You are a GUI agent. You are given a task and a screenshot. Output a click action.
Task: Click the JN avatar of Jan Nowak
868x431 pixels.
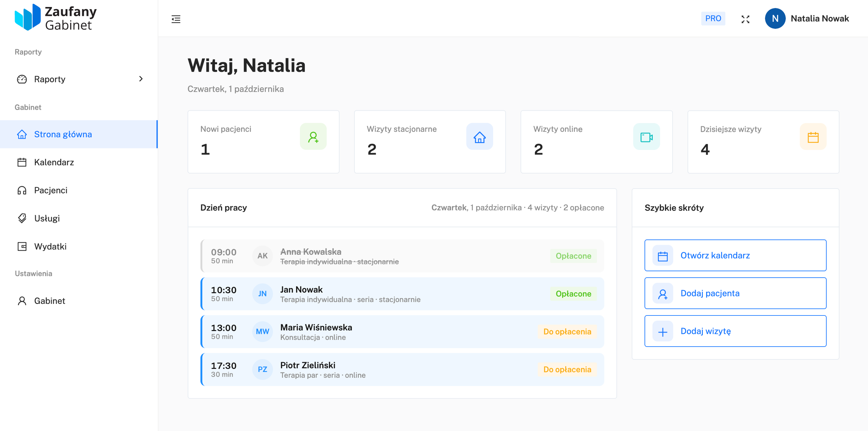(x=262, y=294)
